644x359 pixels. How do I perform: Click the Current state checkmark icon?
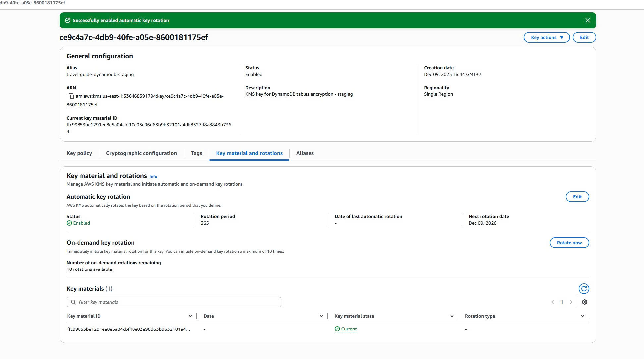pos(337,329)
